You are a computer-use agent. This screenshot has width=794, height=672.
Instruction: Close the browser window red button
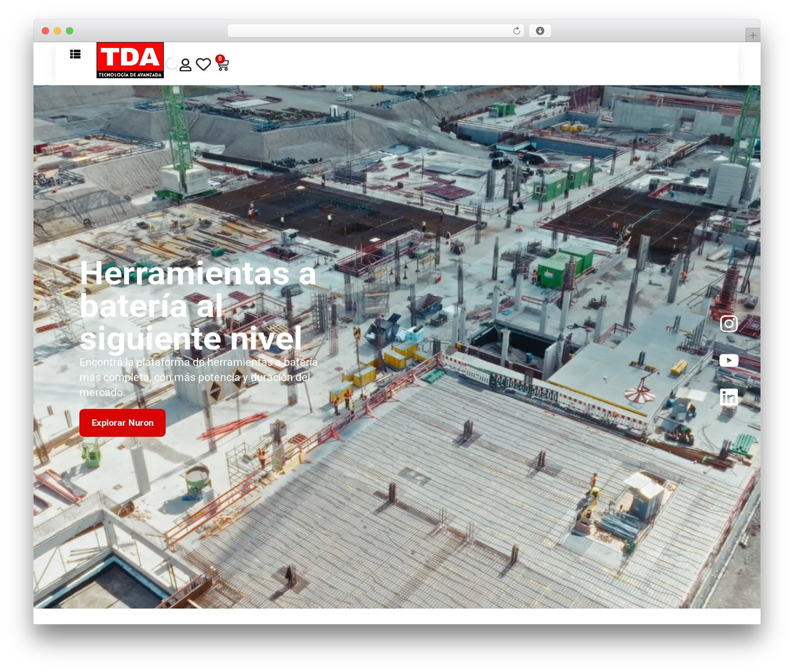[45, 31]
